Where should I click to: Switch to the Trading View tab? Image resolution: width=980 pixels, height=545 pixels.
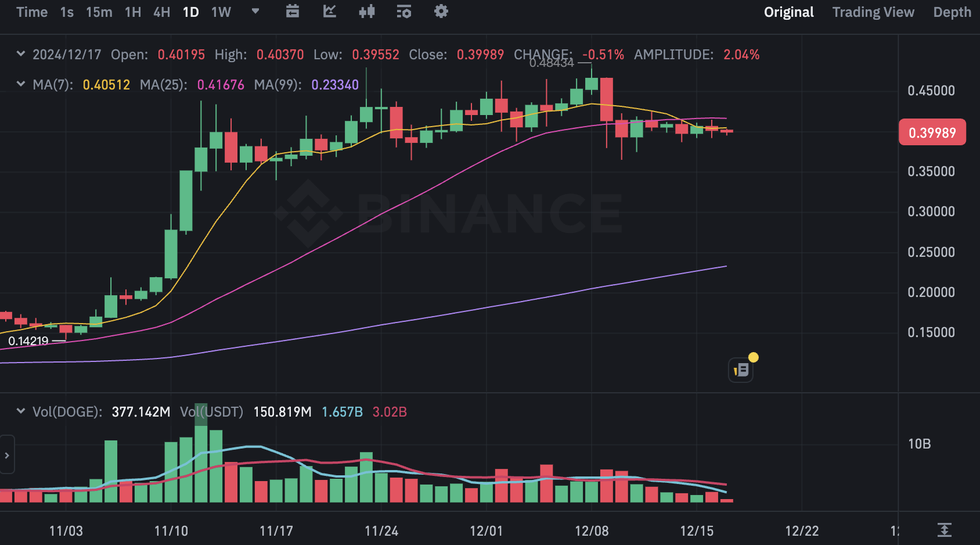pos(873,12)
